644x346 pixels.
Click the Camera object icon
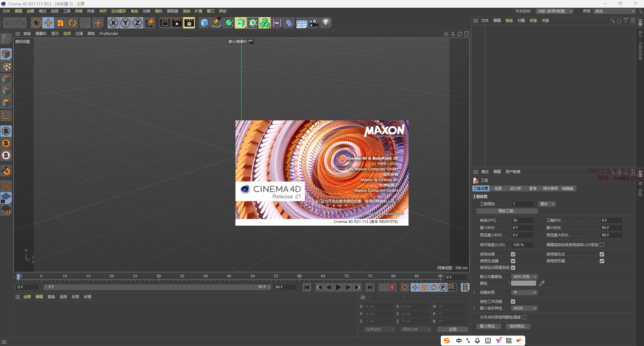(x=314, y=23)
